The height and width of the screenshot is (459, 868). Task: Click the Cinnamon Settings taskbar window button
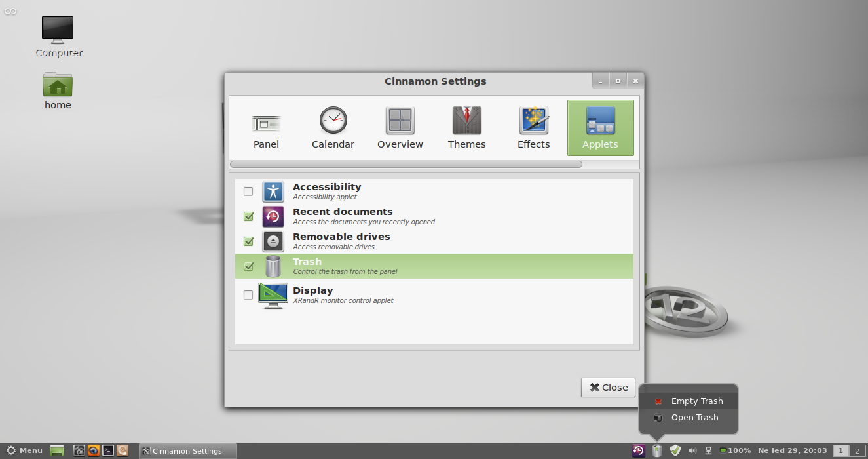[187, 451]
